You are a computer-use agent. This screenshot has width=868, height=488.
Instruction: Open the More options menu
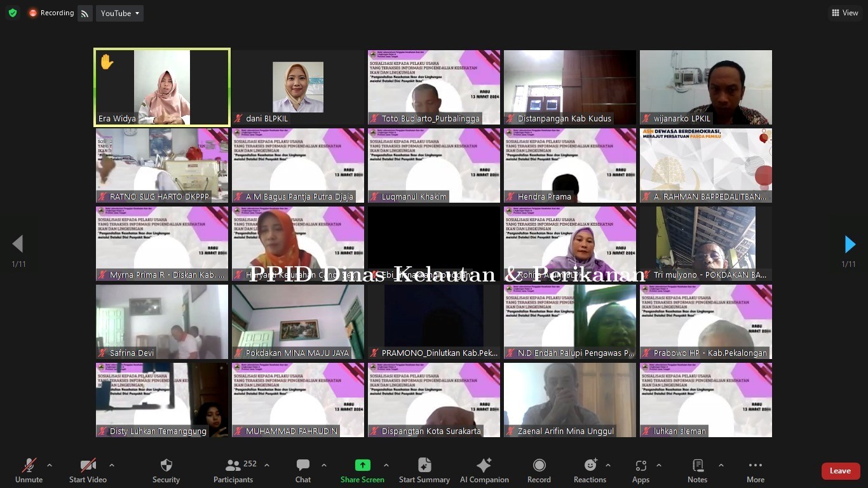(x=755, y=470)
